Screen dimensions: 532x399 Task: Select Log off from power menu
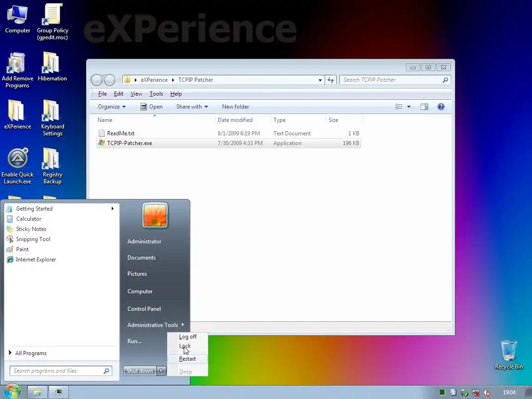[x=187, y=337]
